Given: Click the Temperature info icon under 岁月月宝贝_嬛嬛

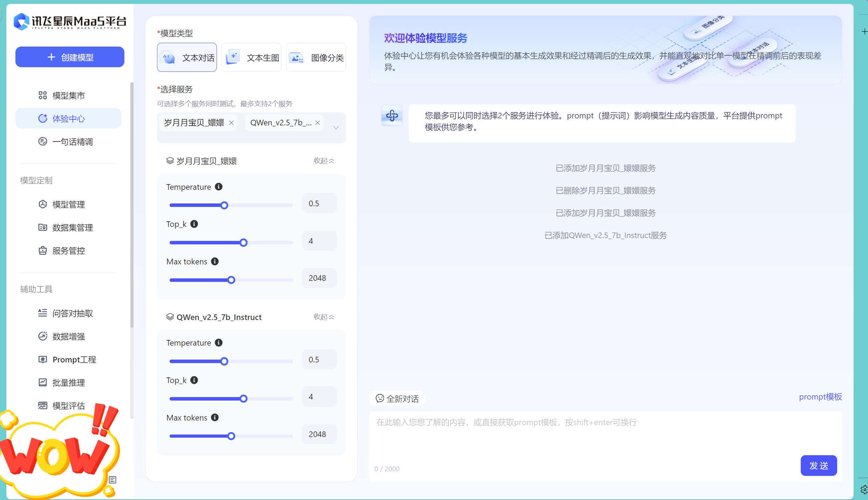Looking at the screenshot, I should (219, 187).
